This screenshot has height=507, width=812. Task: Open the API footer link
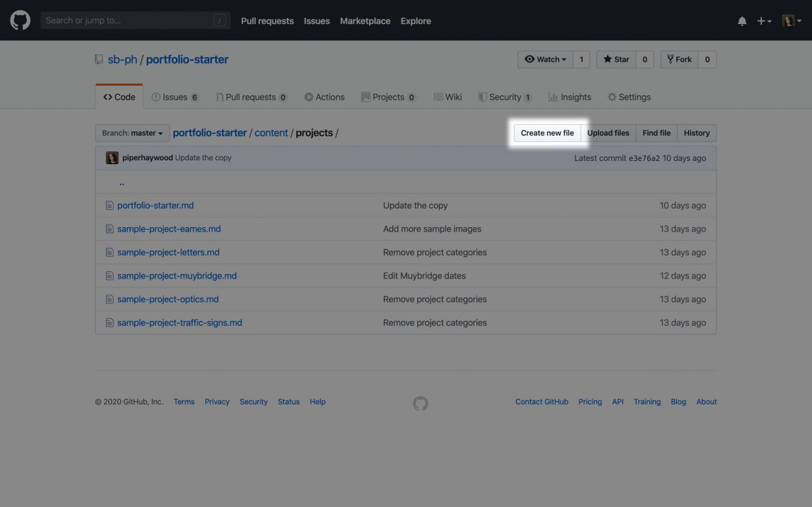coord(618,402)
